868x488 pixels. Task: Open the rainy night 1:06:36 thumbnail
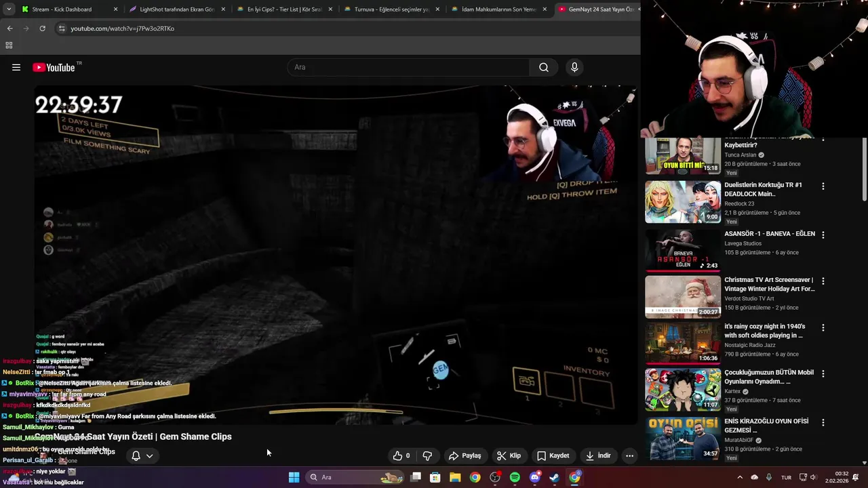[682, 343]
